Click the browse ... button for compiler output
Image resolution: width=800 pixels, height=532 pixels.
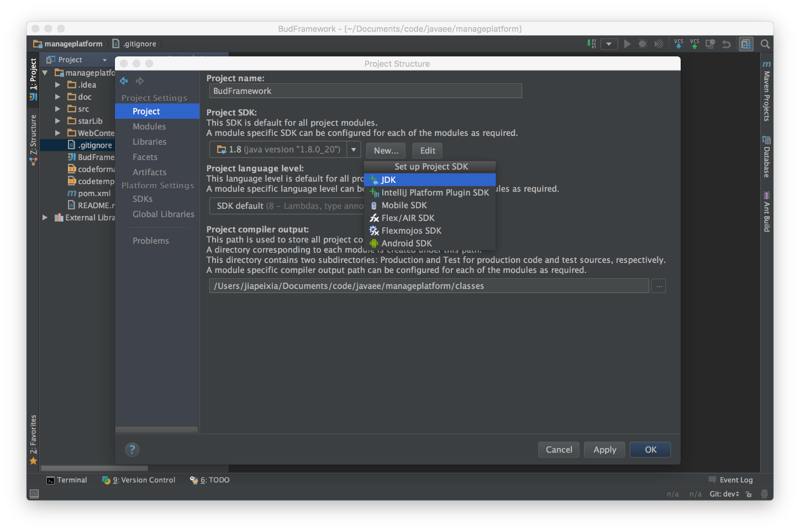659,286
